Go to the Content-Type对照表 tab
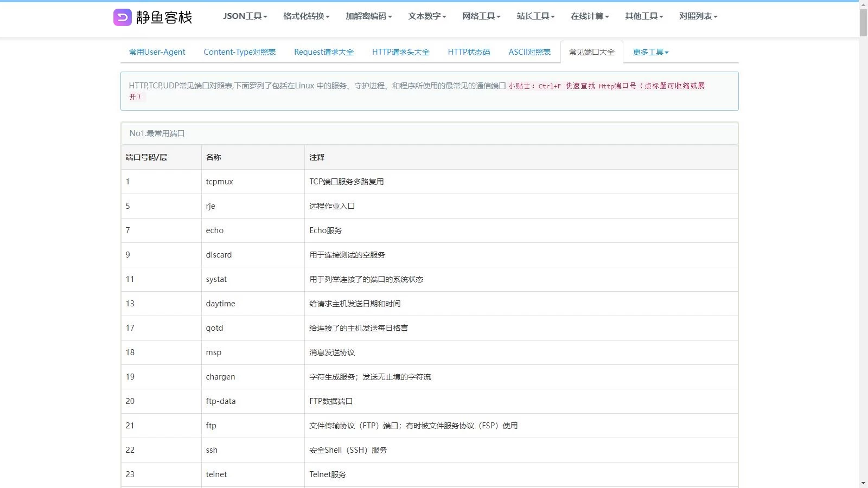The image size is (868, 488). [x=239, y=52]
